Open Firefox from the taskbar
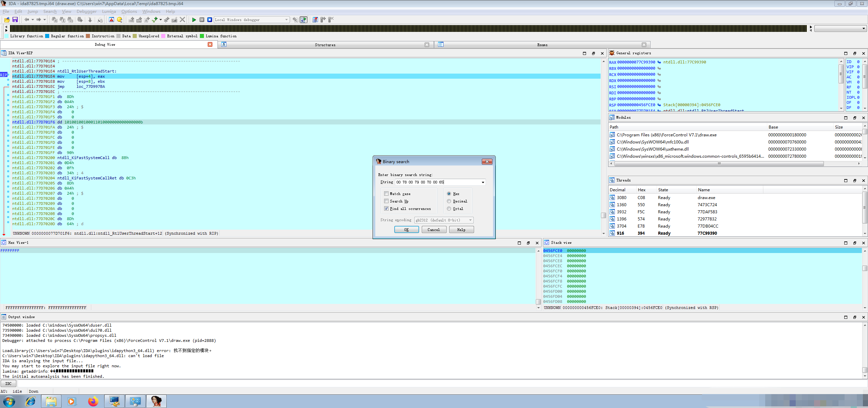 (93, 402)
